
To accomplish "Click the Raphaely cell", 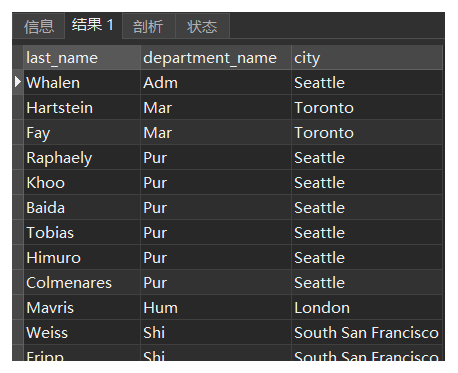I will [82, 158].
